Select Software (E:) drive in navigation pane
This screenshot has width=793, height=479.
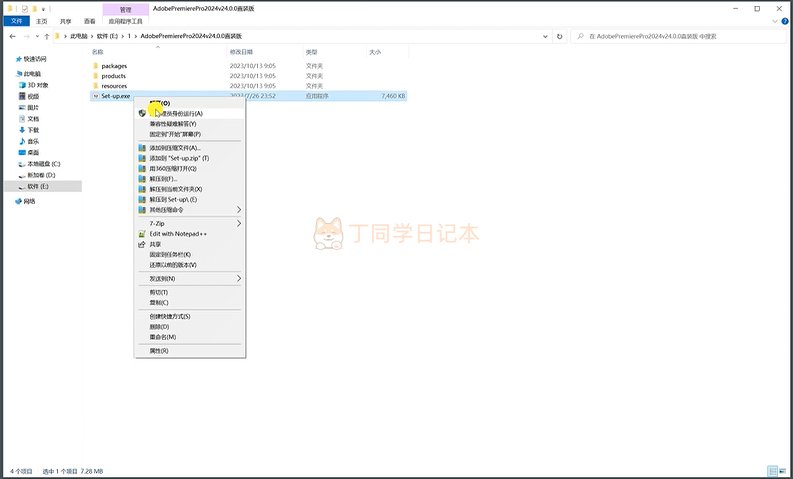(38, 186)
